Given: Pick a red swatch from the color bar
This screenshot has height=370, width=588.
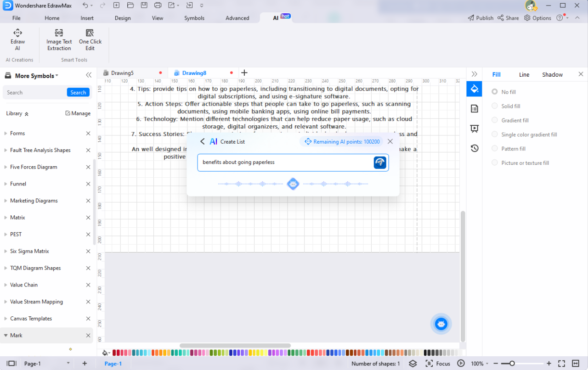Looking at the screenshot, I should point(115,353).
